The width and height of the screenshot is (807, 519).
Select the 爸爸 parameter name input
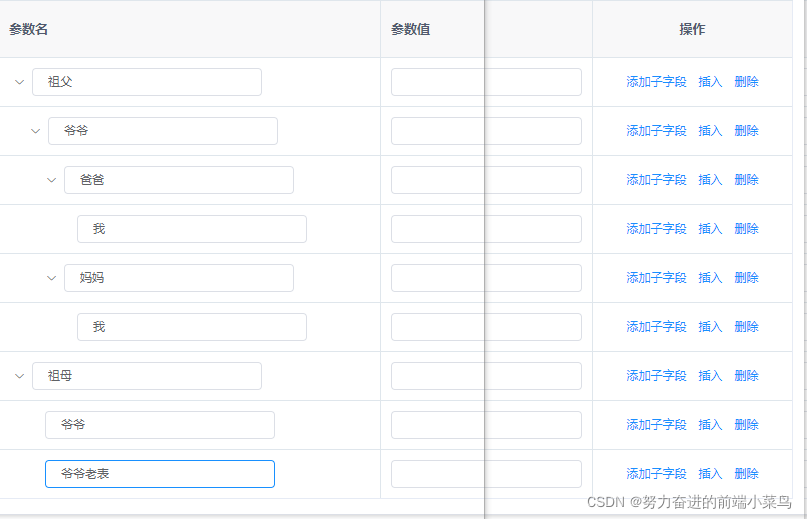(x=179, y=180)
